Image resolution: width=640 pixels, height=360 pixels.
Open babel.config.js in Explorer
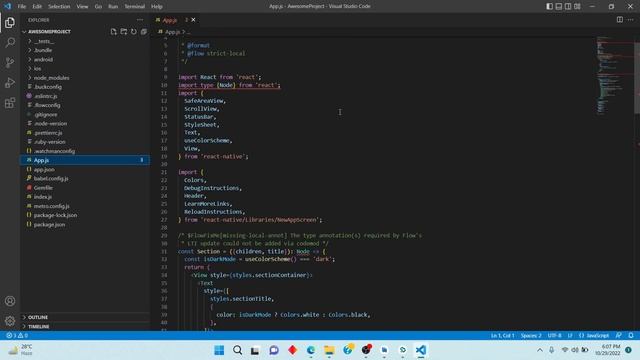click(51, 179)
